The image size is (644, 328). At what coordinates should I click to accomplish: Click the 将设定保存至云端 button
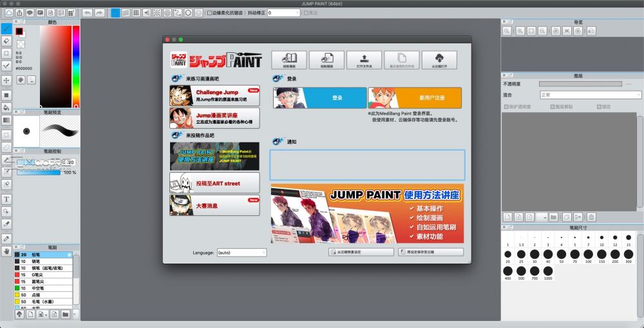coord(431,252)
